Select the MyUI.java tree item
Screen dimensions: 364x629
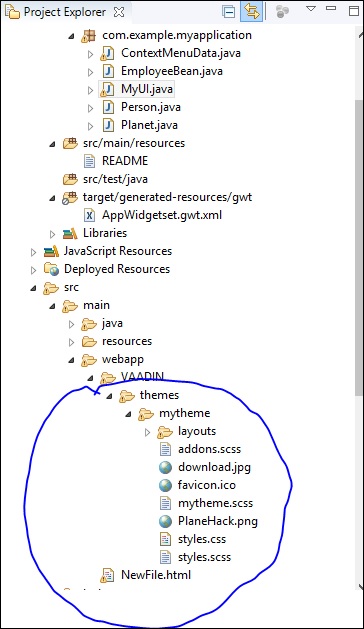[x=137, y=89]
